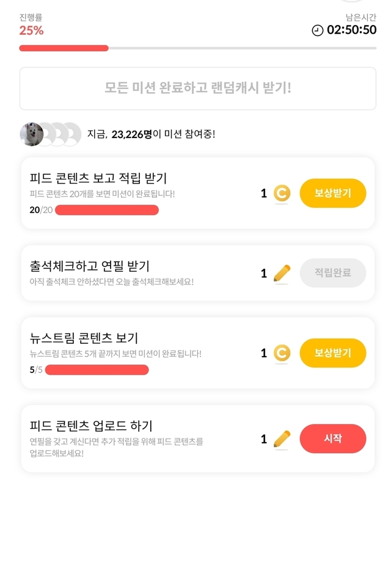Screen dimensions: 391x588
Task: Click the pencil icon in feed upload mission
Action: [282, 439]
